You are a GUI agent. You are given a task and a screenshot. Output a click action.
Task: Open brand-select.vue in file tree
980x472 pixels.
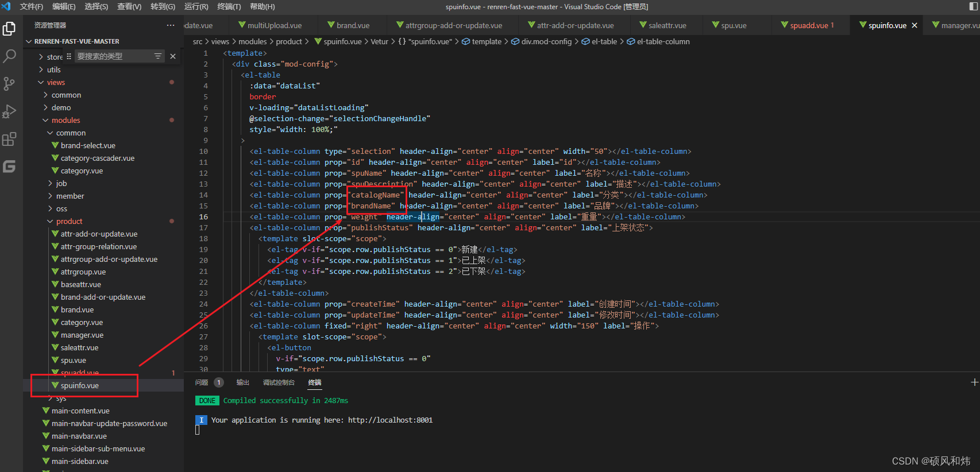(x=88, y=145)
